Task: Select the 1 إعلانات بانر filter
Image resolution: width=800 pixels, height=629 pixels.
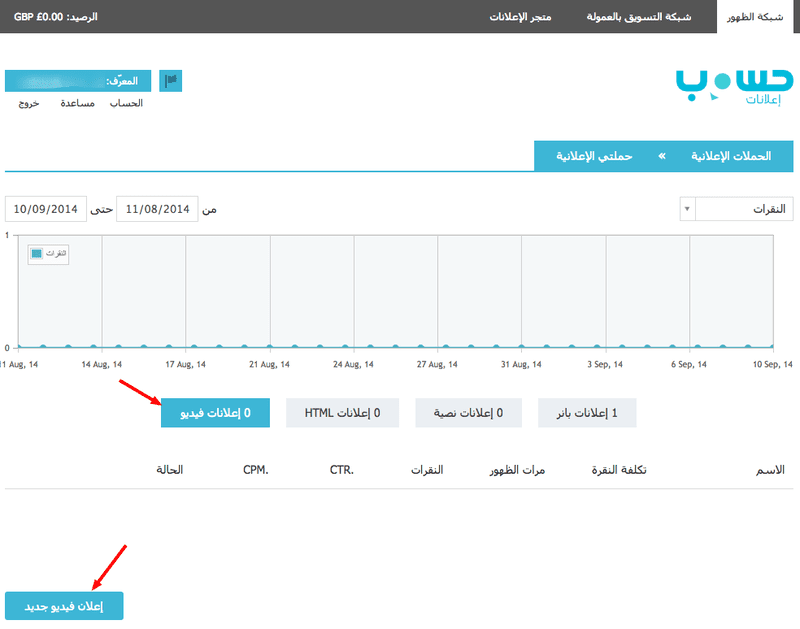Action: coord(587,413)
